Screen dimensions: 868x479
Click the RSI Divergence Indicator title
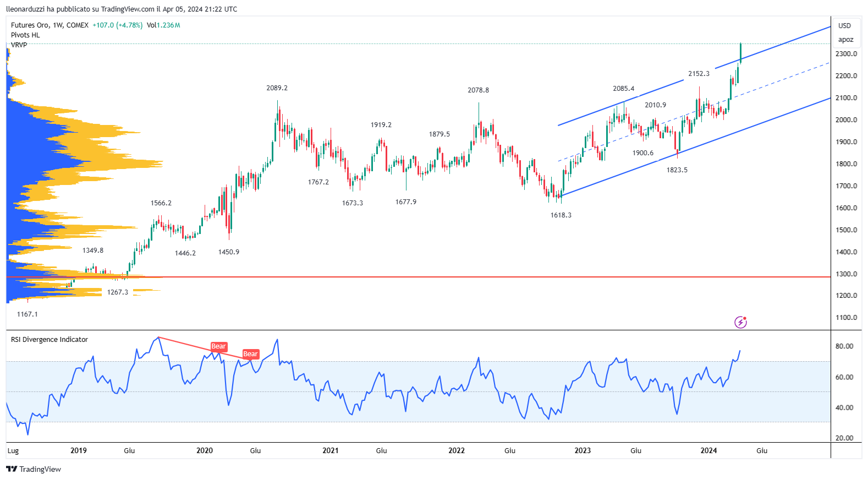click(x=50, y=340)
